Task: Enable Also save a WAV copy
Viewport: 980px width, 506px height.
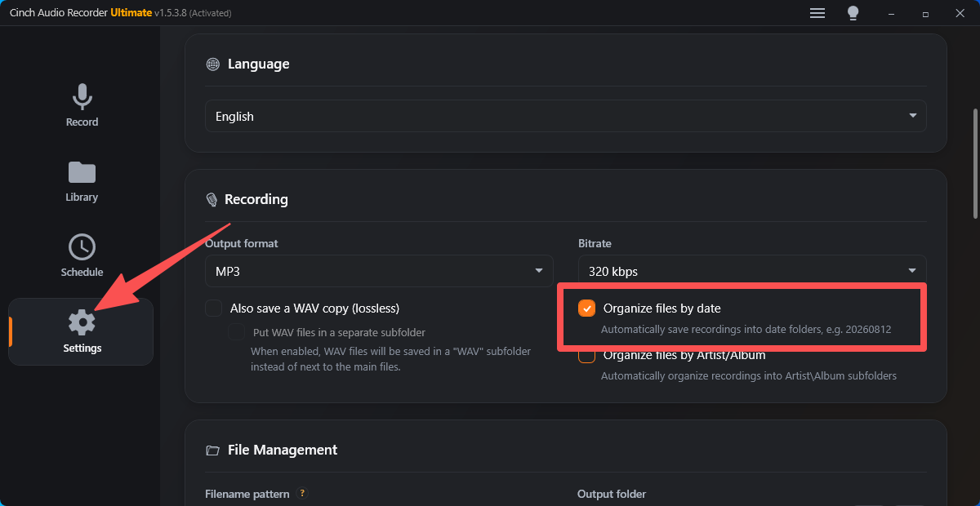Action: pos(214,308)
